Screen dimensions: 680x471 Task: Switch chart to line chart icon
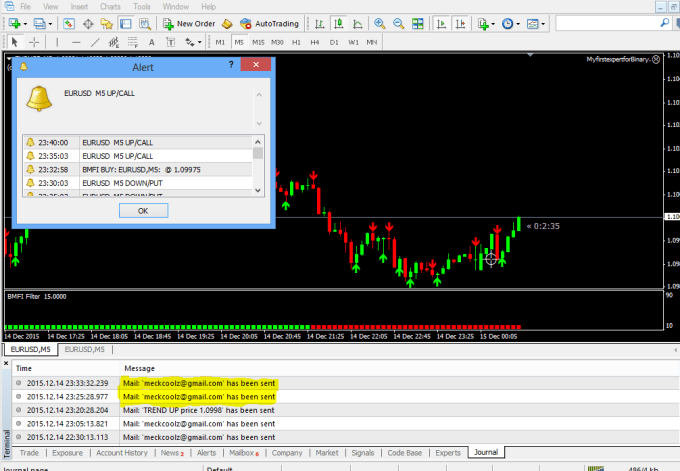click(x=358, y=23)
